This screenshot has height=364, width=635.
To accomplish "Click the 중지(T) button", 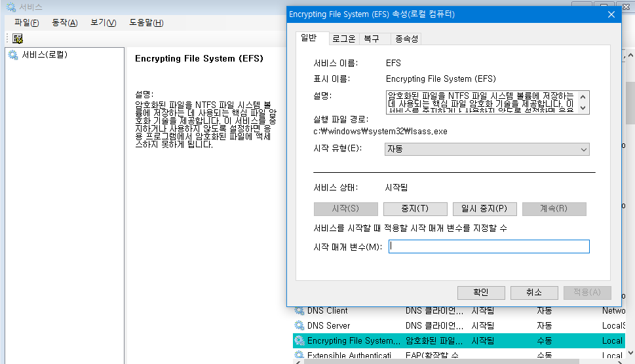I will pyautogui.click(x=415, y=209).
